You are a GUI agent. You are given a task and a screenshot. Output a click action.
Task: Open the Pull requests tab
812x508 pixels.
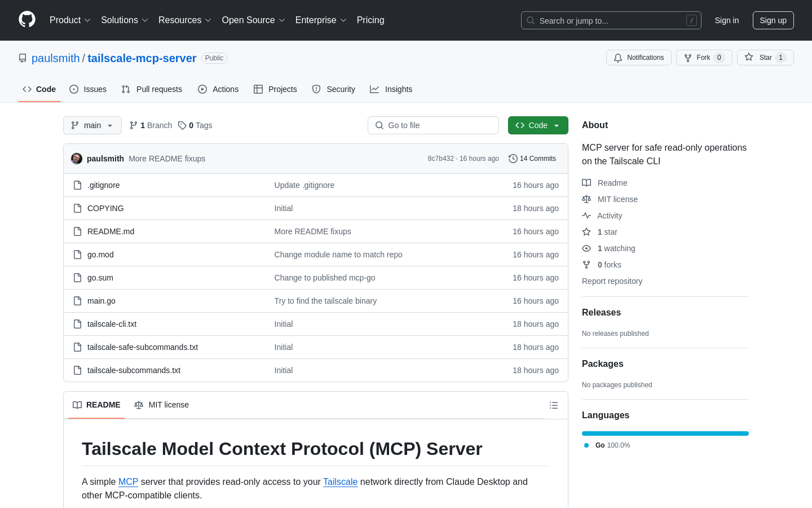tap(152, 89)
